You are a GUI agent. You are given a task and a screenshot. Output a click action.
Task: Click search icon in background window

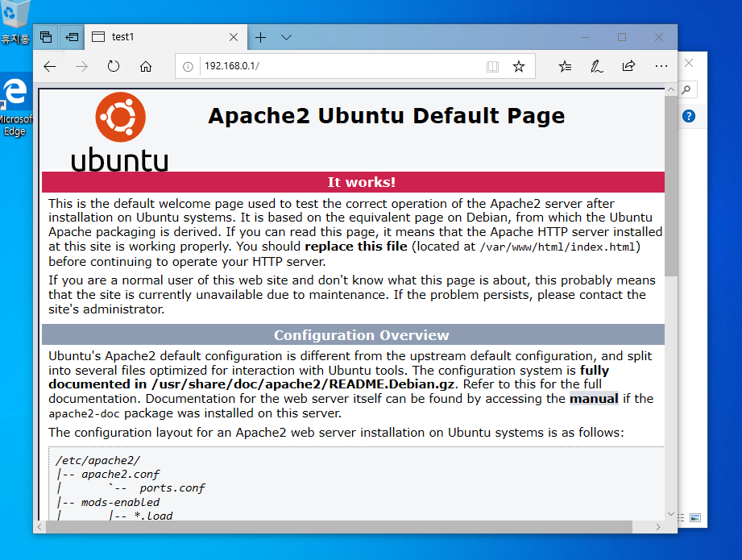pyautogui.click(x=686, y=89)
